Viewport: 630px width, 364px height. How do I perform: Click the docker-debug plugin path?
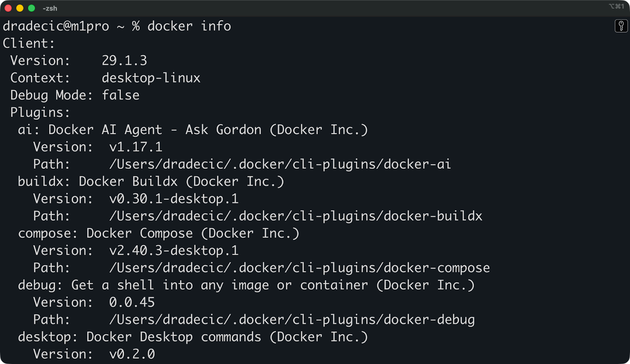292,319
